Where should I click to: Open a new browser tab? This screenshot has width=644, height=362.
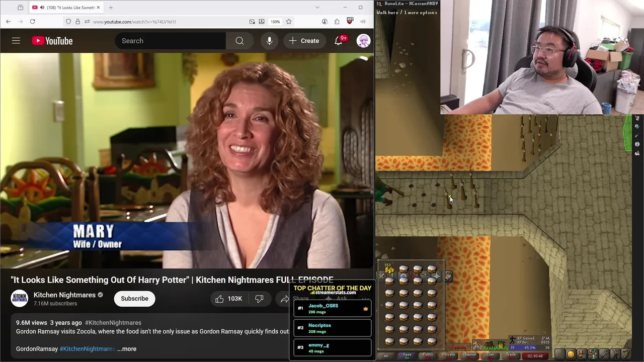pos(111,8)
